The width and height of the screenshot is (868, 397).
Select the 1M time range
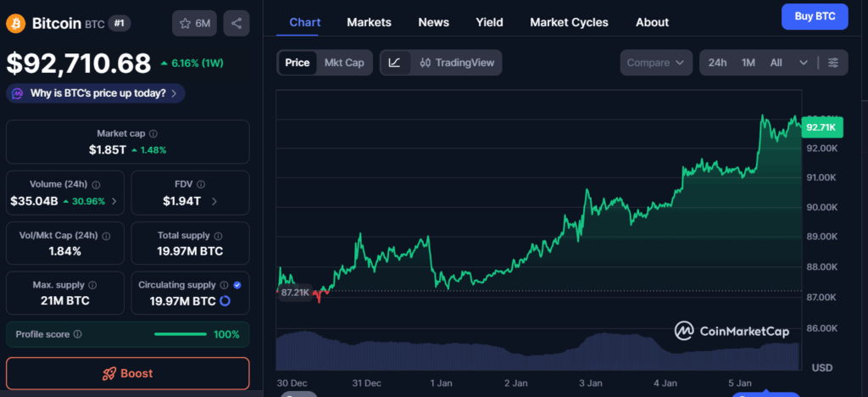pyautogui.click(x=748, y=63)
